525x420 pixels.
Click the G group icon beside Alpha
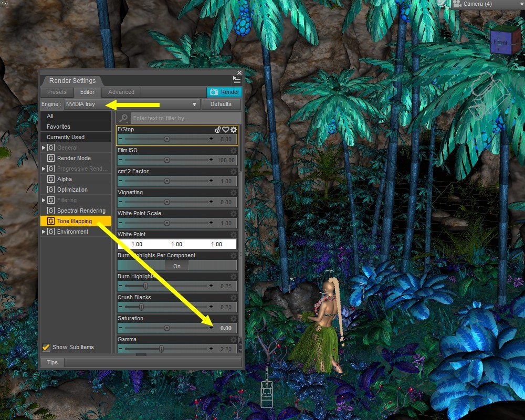pyautogui.click(x=51, y=179)
